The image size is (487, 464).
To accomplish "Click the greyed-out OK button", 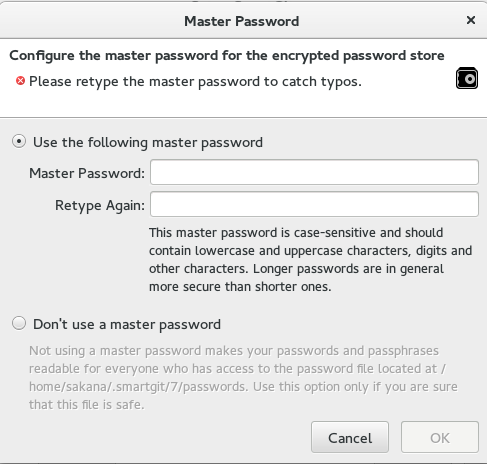I will [x=440, y=437].
